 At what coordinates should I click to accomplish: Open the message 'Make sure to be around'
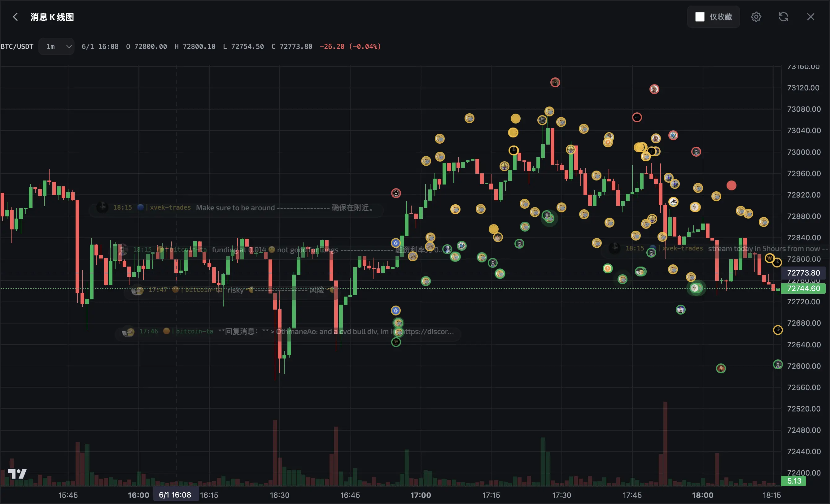[x=236, y=208]
